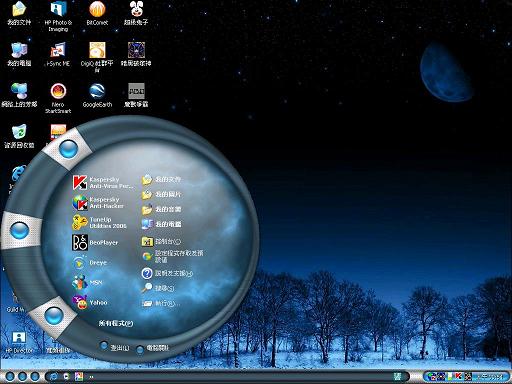Open 我的音樂 in the start menu
Image resolution: width=512 pixels, height=384 pixels.
tap(161, 209)
